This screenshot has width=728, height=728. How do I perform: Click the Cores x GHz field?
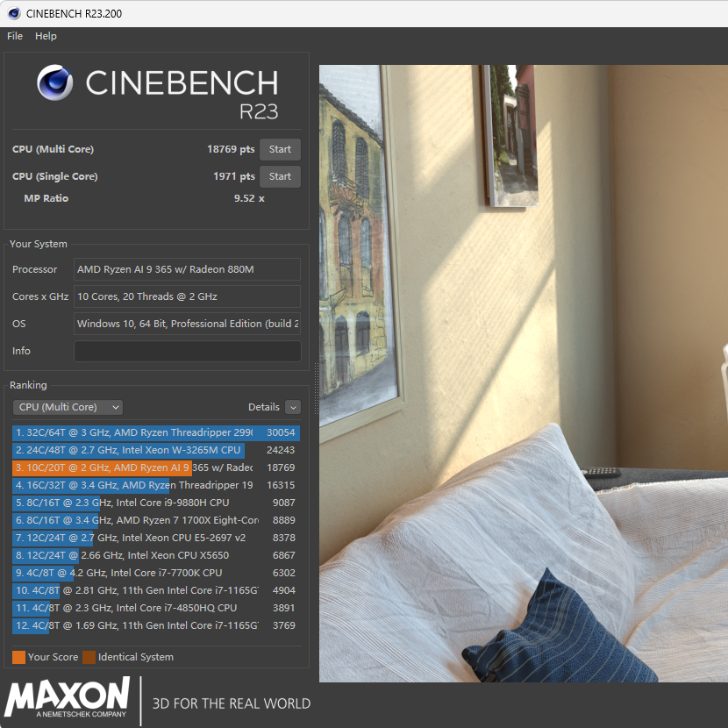pyautogui.click(x=187, y=296)
